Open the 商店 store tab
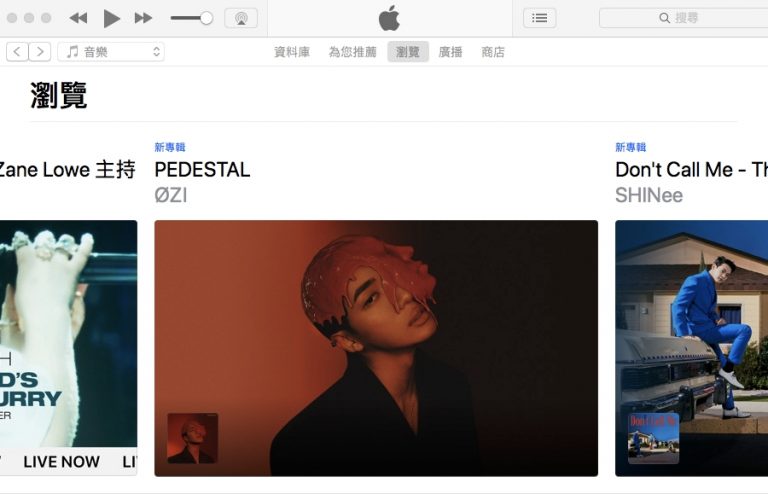Viewport: 768px width, 494px height. pos(493,52)
